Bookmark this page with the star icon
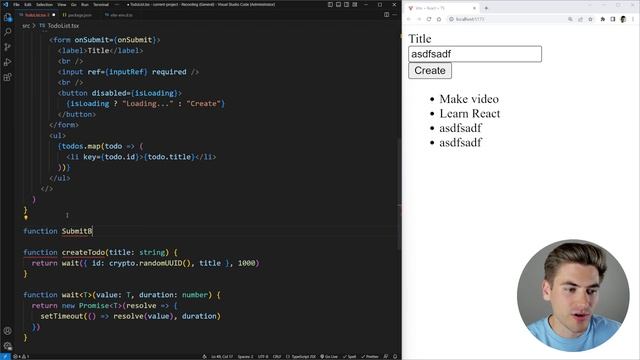 [x=590, y=19]
